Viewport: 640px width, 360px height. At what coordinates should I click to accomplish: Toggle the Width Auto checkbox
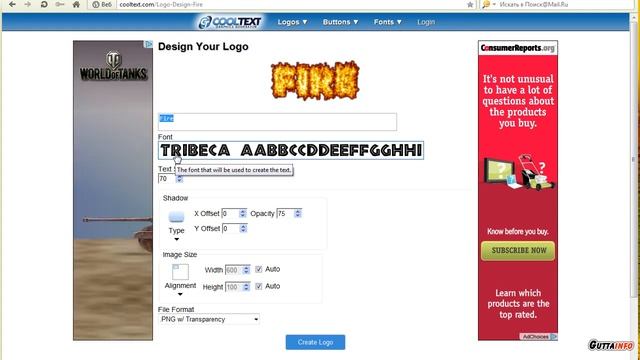coord(258,269)
